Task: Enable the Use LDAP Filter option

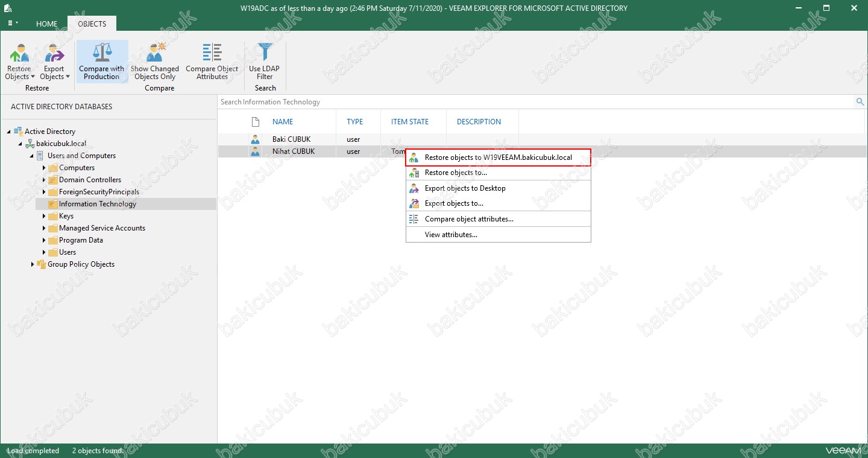Action: coord(265,61)
